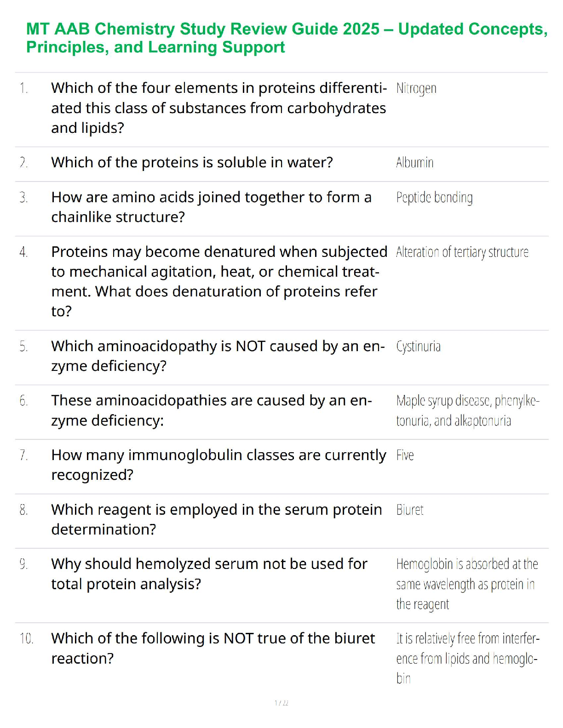
Task: Click the question starting 'These aminoacidopathies are caused'
Action: click(x=211, y=410)
